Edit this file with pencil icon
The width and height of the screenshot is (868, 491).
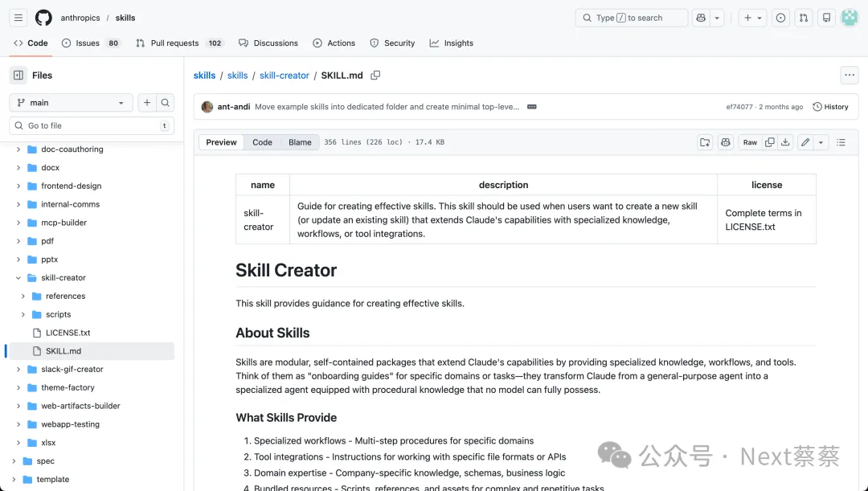(x=805, y=142)
